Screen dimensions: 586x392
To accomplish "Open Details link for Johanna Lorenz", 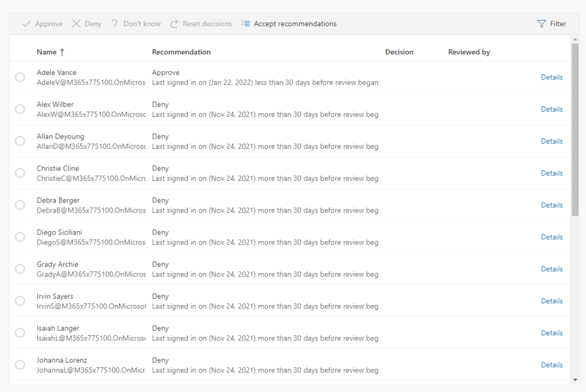I will tap(552, 365).
